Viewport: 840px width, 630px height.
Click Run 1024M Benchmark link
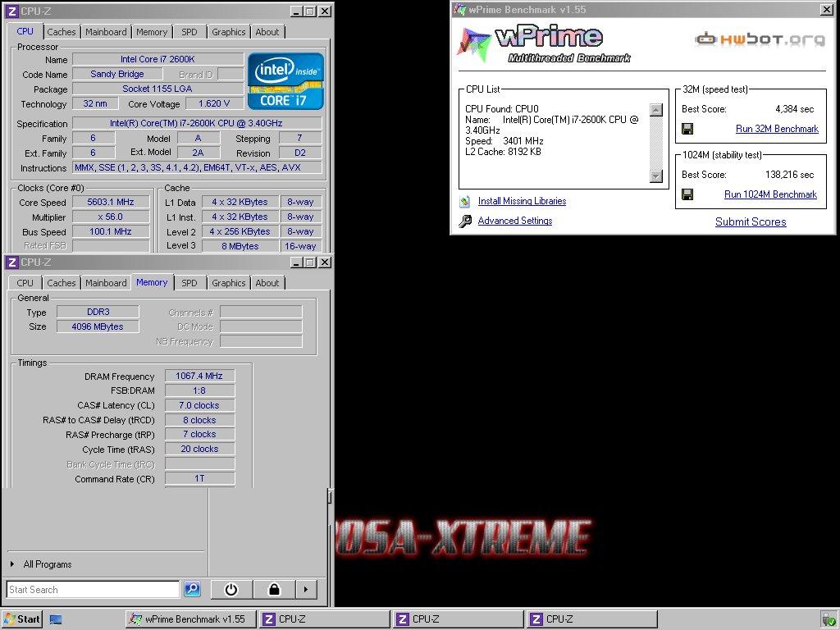770,194
